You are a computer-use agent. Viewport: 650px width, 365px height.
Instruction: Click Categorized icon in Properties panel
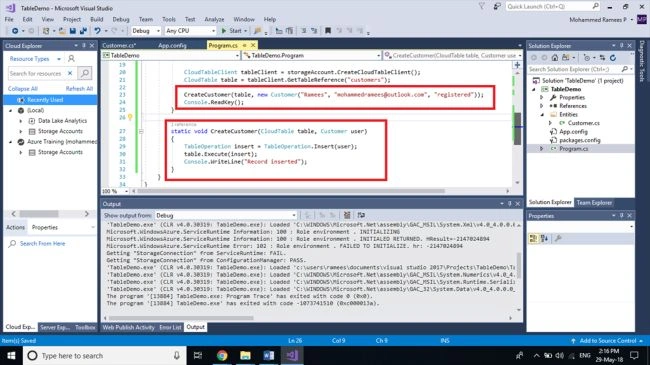point(533,238)
